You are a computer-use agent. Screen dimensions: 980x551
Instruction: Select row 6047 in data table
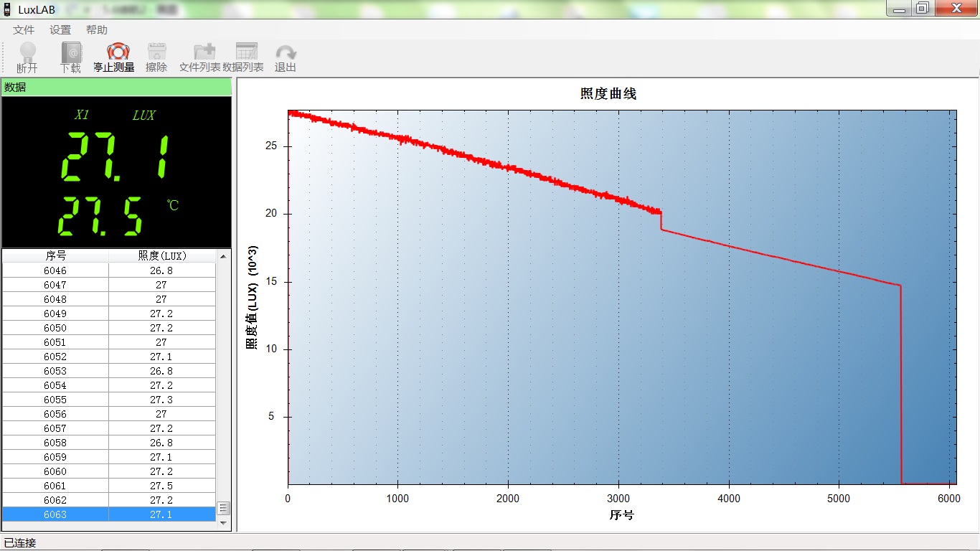[x=109, y=285]
